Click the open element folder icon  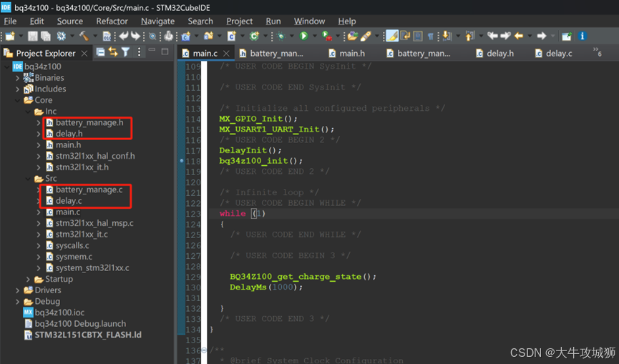click(353, 36)
